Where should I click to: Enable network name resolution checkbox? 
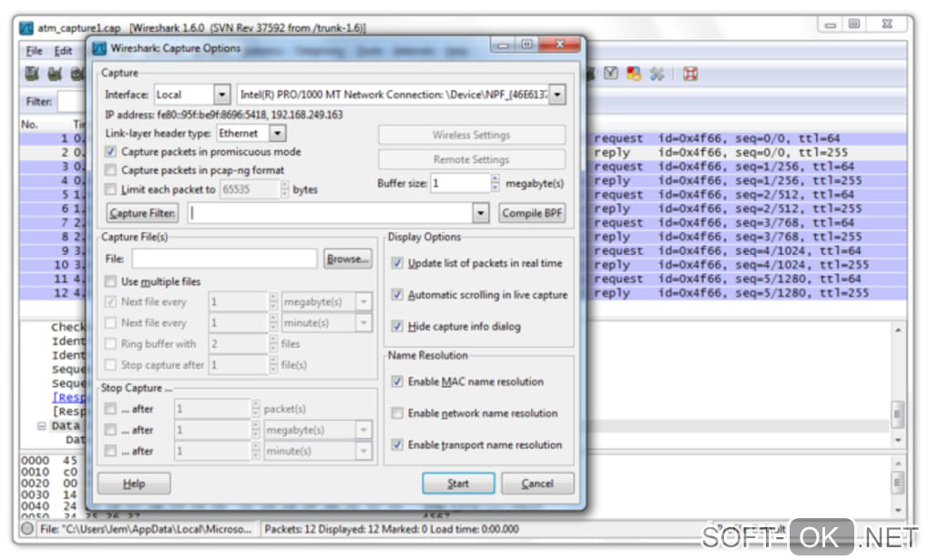pos(397,413)
